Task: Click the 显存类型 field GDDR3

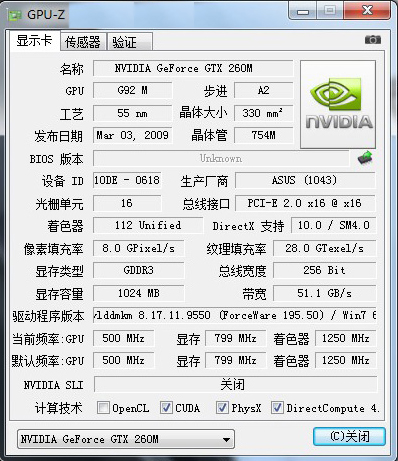Action: pyautogui.click(x=138, y=270)
